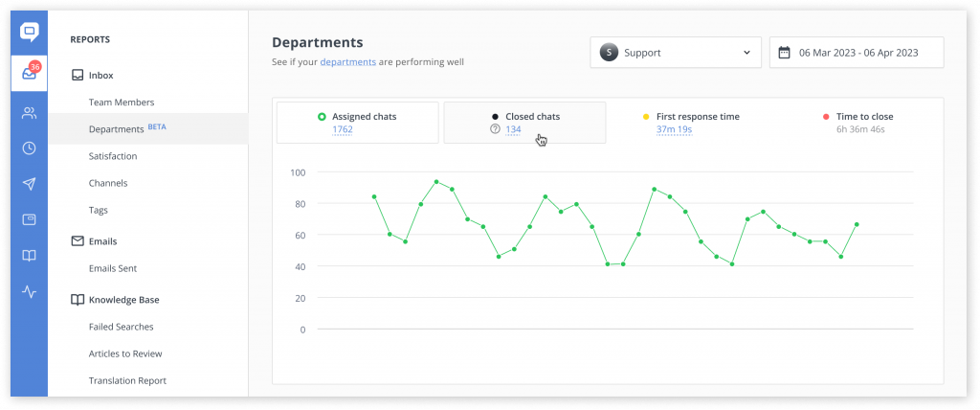Open the inbox icon with 36 badge
Viewport: 980px width, 410px height.
(30, 73)
